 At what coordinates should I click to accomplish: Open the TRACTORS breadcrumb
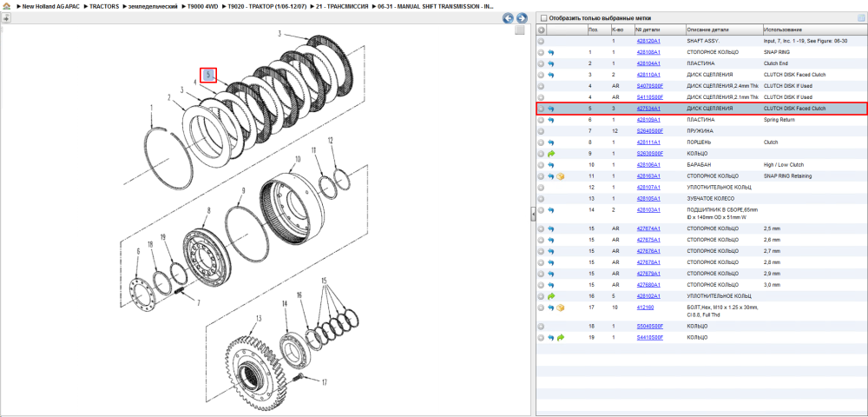(x=104, y=6)
